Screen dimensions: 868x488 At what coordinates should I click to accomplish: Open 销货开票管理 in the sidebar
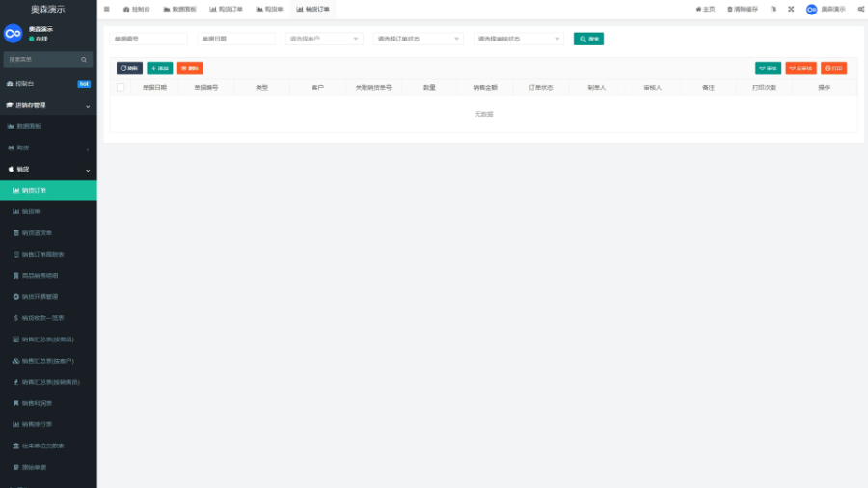coord(48,297)
